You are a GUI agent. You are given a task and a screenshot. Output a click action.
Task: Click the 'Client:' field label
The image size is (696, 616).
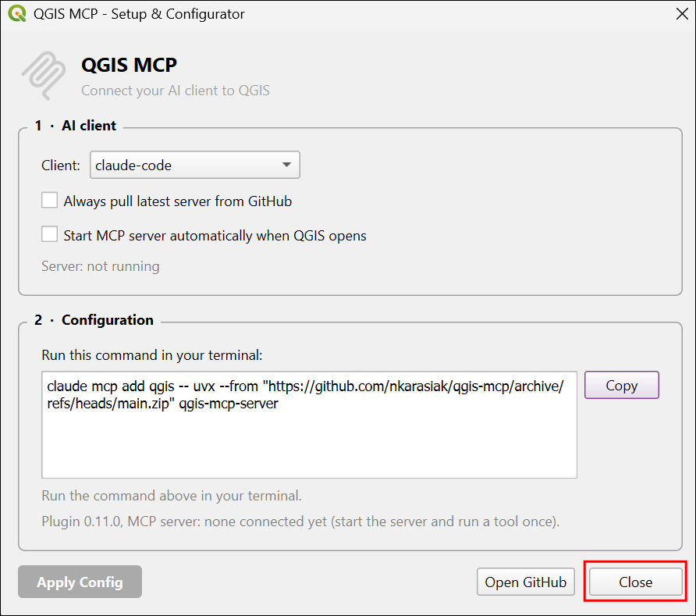(61, 166)
